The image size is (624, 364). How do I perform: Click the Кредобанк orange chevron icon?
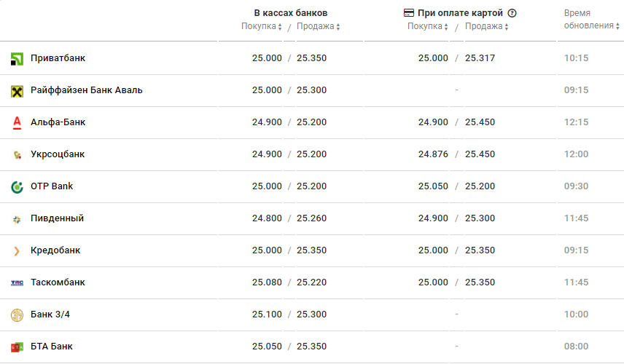click(17, 251)
